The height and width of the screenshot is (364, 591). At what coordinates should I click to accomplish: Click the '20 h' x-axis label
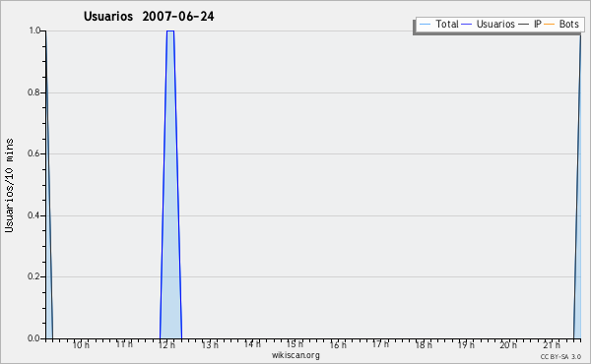point(508,344)
